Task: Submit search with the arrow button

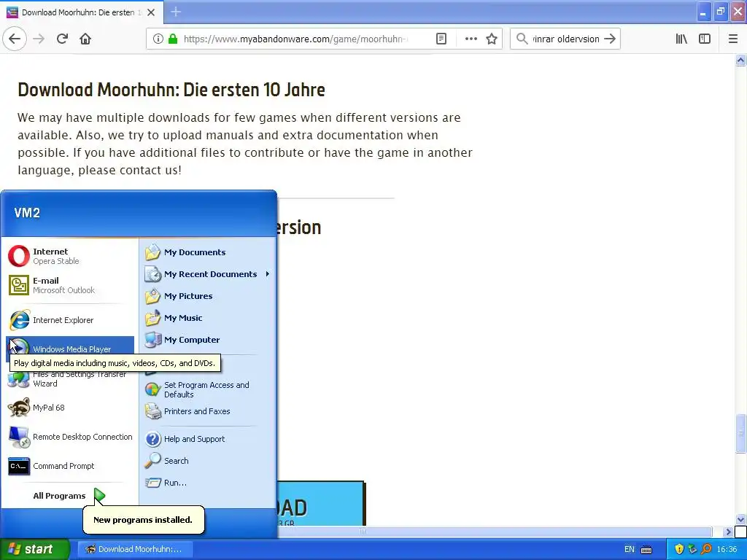Action: (x=610, y=39)
